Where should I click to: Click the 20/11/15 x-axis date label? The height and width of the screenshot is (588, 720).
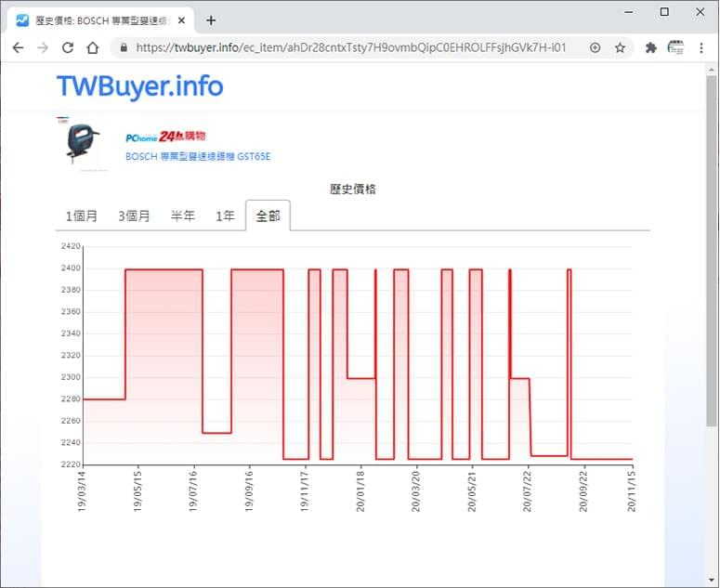point(632,491)
